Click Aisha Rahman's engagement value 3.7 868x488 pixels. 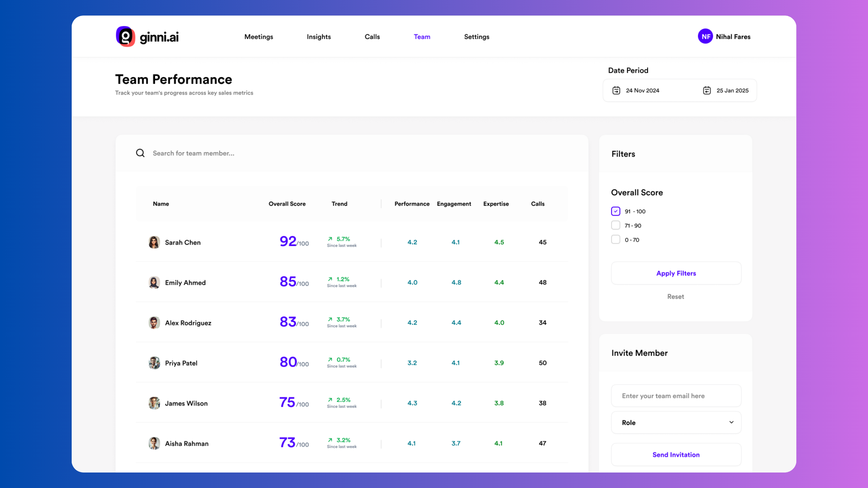pos(456,444)
